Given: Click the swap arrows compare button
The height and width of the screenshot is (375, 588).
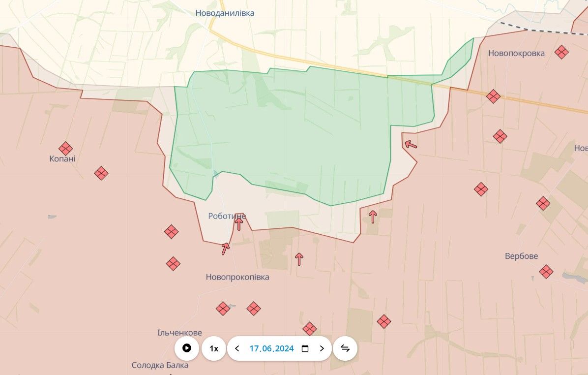Looking at the screenshot, I should pyautogui.click(x=345, y=348).
